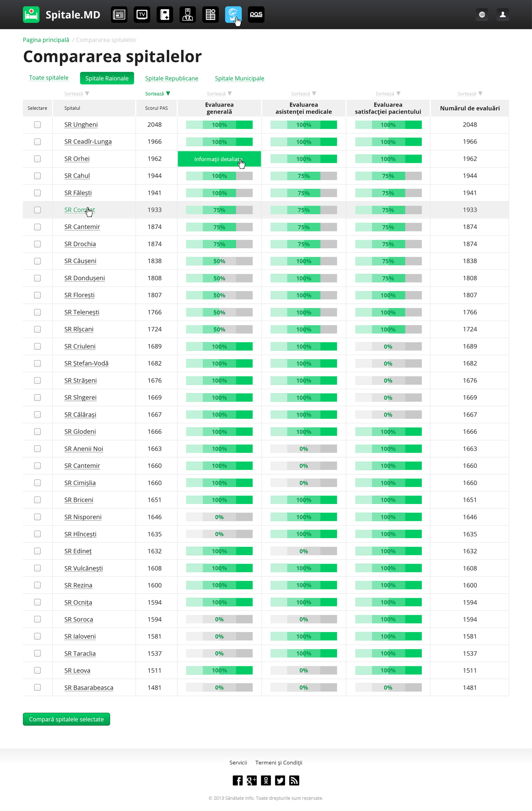Viewport: 532px width, 811px height.
Task: Tick the checkbox for SR Cahul
Action: [37, 176]
